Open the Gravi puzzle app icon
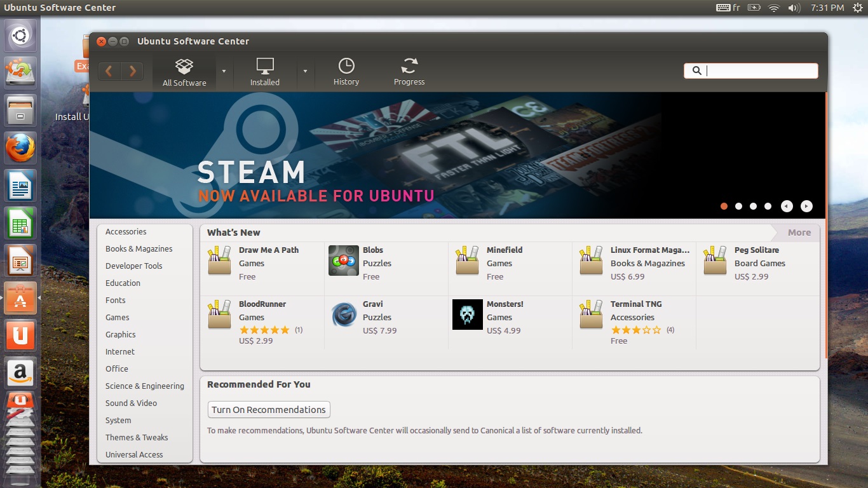Image resolution: width=868 pixels, height=488 pixels. pos(344,315)
